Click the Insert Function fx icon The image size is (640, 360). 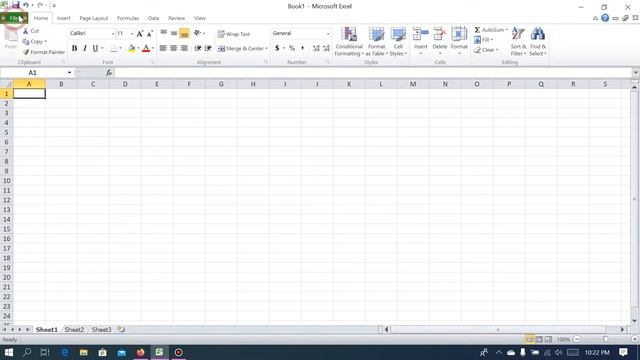pos(109,73)
